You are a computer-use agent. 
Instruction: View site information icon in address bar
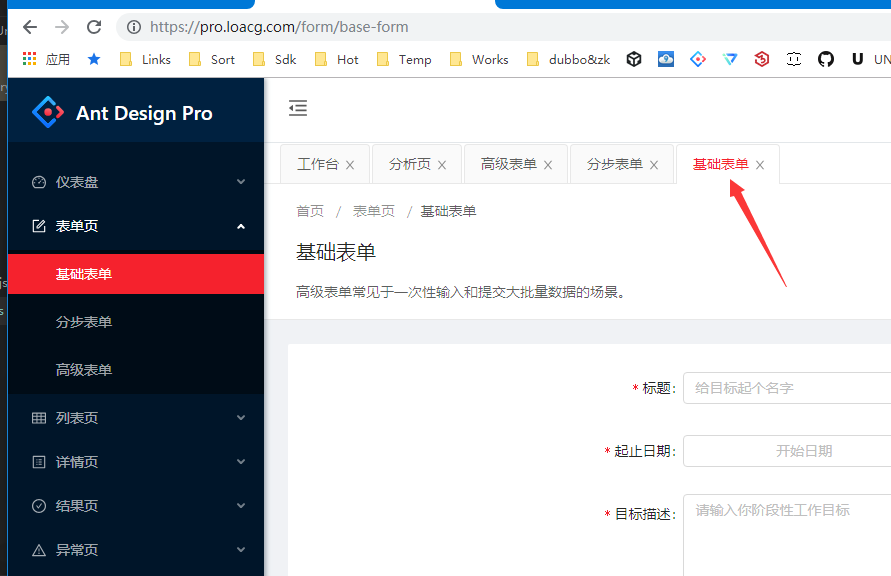134,28
